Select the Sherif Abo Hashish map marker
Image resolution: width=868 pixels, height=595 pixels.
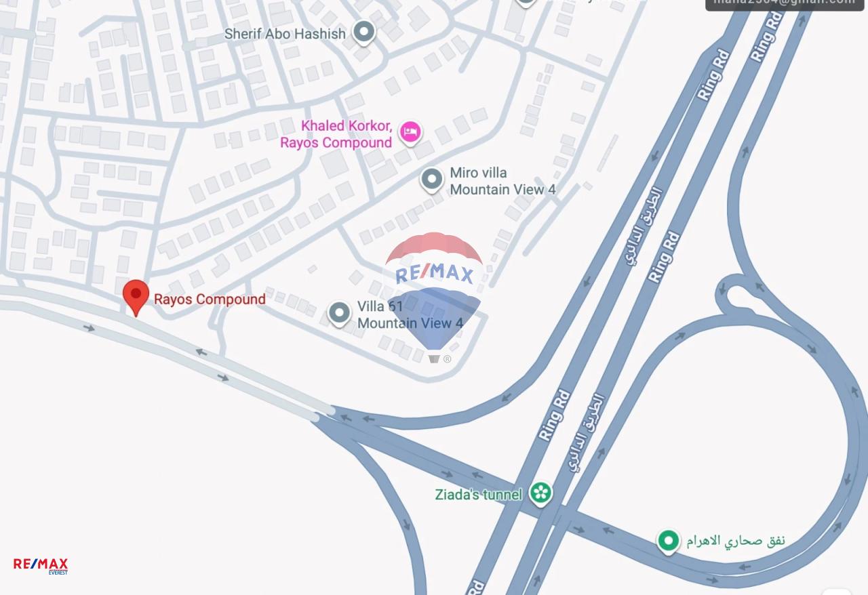point(365,33)
